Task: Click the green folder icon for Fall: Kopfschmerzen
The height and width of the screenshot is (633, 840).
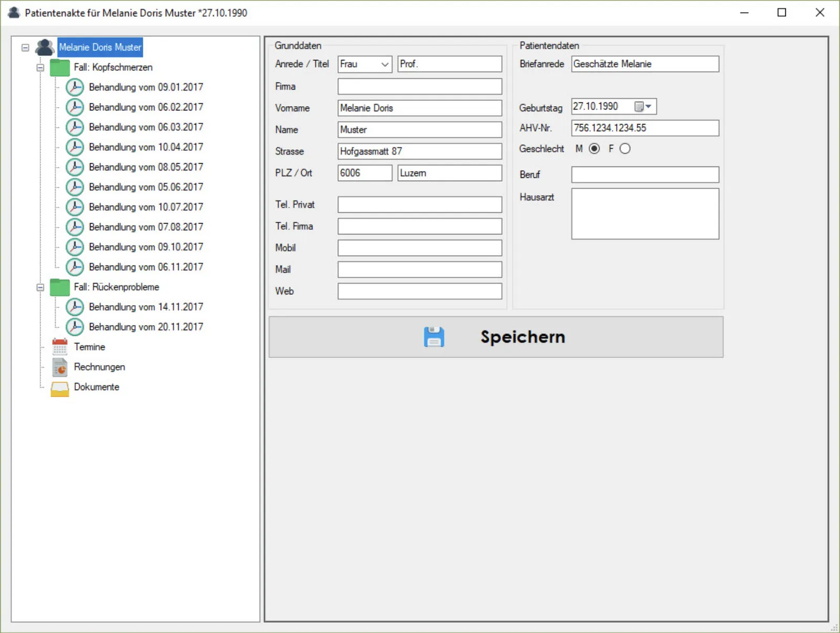Action: (x=60, y=67)
